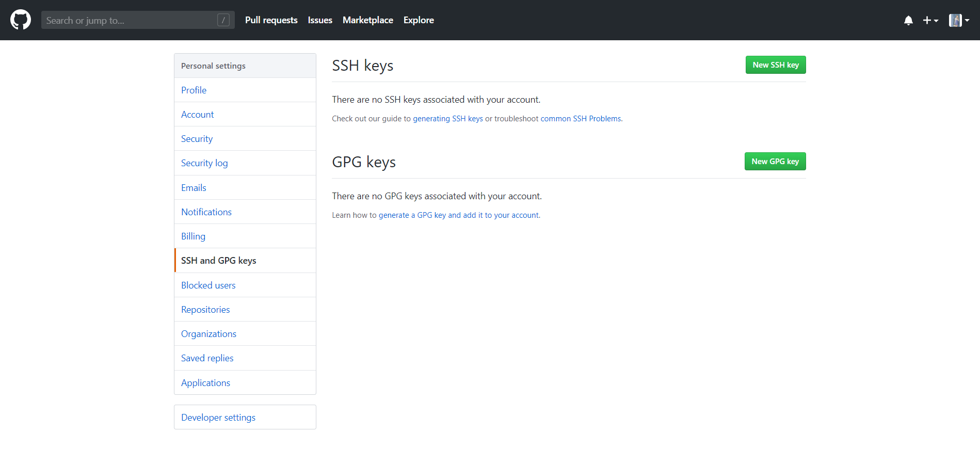Open Issues in the top navigation
Screen dimensions: 980x464
(x=320, y=20)
